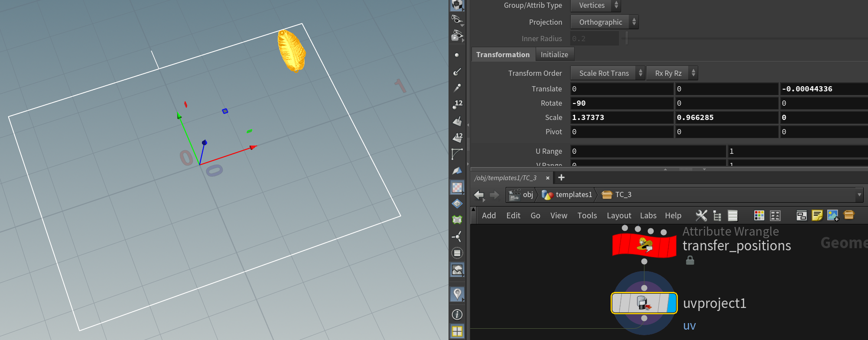Click the Inner Radius slider track

point(737,39)
